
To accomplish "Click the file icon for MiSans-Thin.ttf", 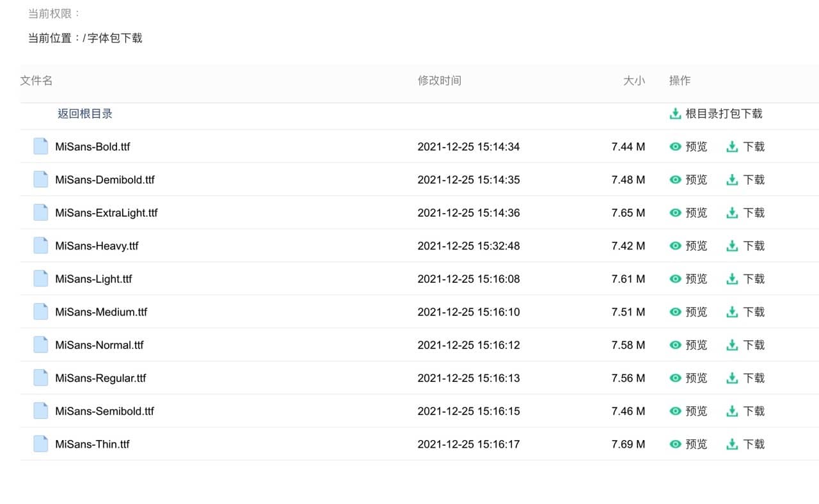I will tap(41, 444).
